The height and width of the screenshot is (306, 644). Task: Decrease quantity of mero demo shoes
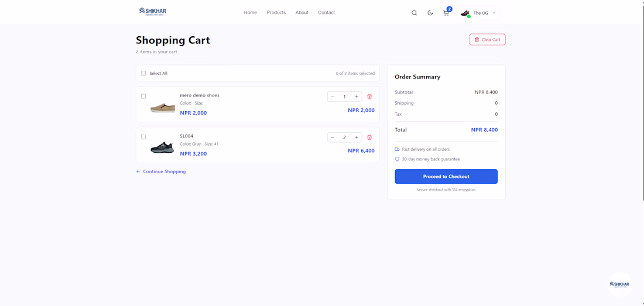[x=333, y=97]
